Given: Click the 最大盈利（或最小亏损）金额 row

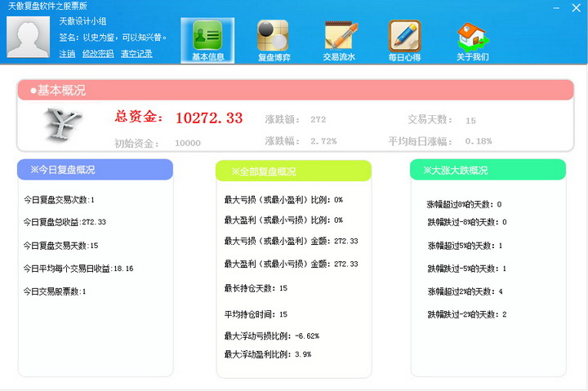Looking at the screenshot, I should point(291,264).
